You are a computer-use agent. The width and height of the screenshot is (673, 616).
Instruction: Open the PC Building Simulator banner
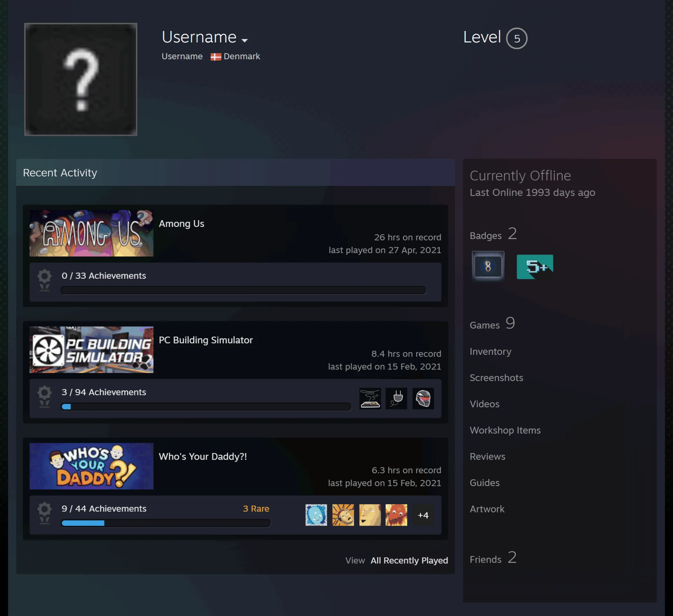pos(91,350)
